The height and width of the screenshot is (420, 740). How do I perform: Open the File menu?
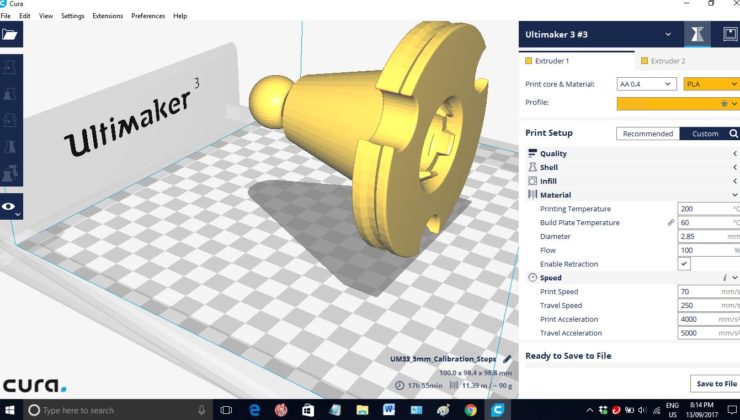[6, 16]
